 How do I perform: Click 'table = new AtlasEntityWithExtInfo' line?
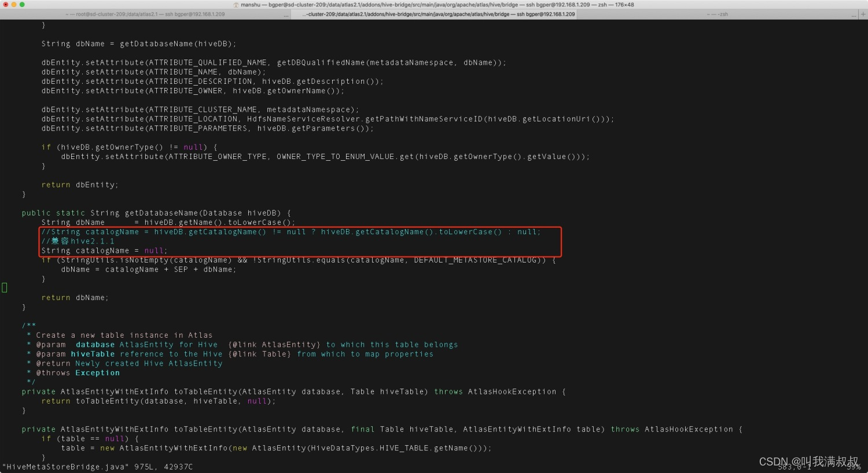tap(276, 448)
